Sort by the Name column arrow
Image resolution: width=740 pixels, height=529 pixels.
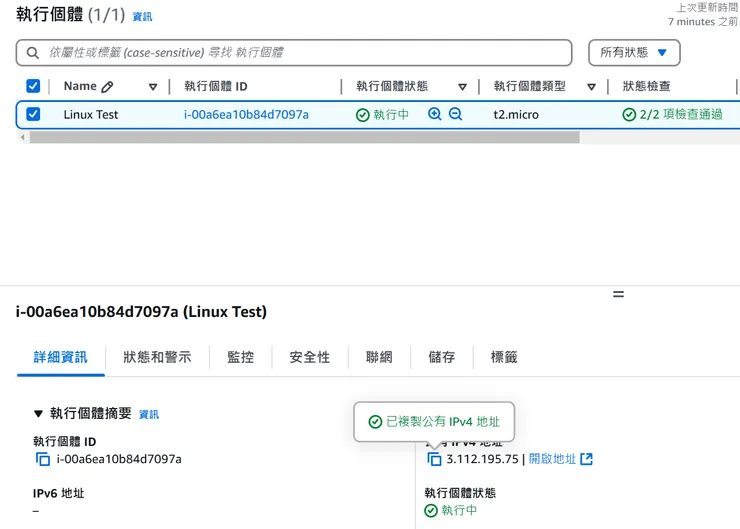(153, 87)
